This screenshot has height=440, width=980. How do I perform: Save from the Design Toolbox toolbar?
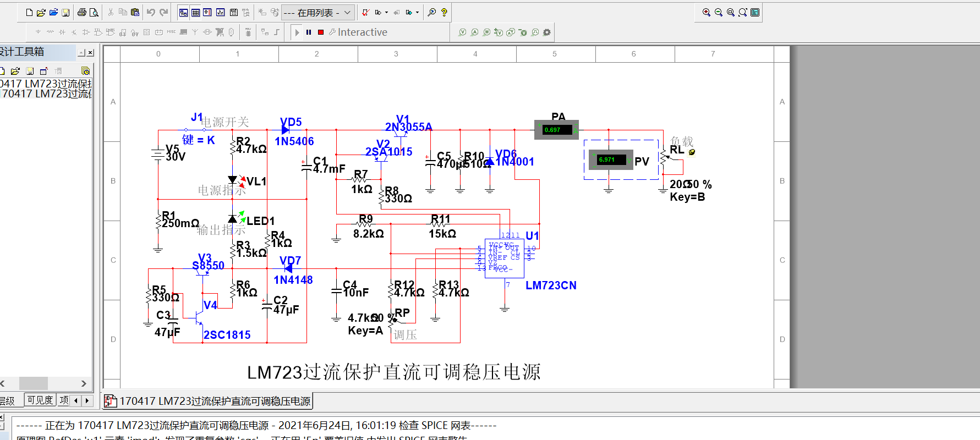(x=30, y=71)
